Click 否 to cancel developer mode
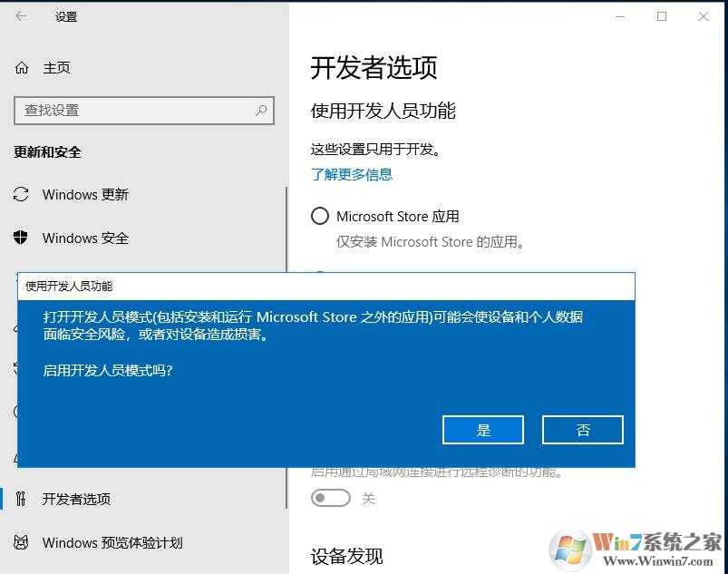This screenshot has height=574, width=728. click(583, 430)
